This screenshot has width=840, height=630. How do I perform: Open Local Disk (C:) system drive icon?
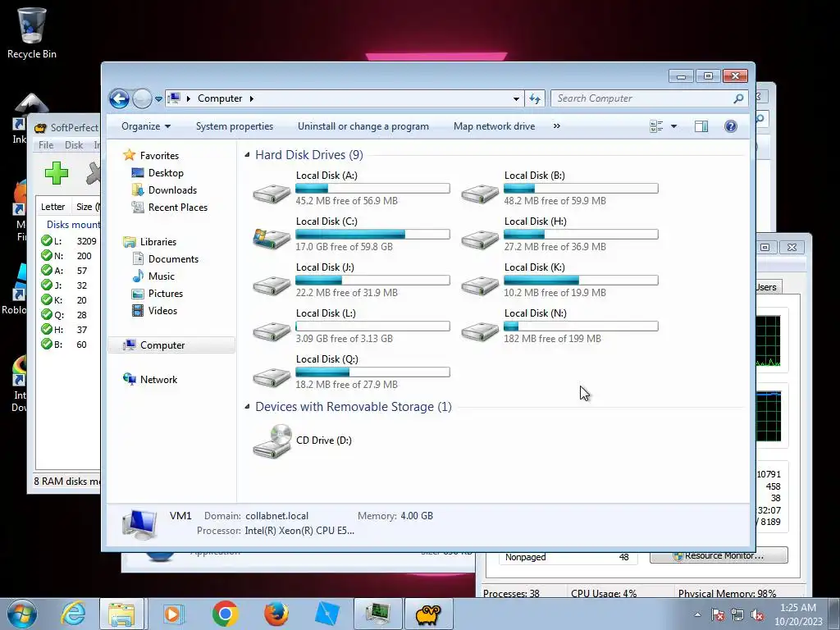pyautogui.click(x=272, y=238)
